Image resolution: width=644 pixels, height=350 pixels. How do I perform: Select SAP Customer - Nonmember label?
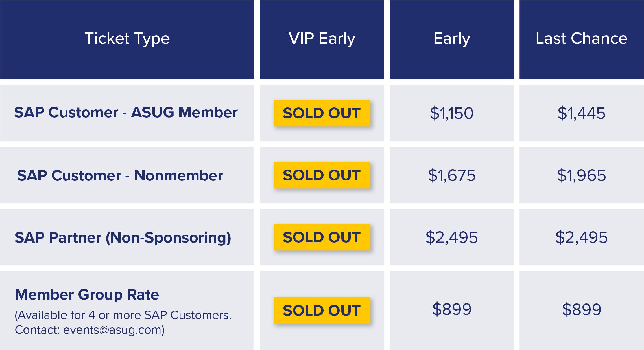120,175
